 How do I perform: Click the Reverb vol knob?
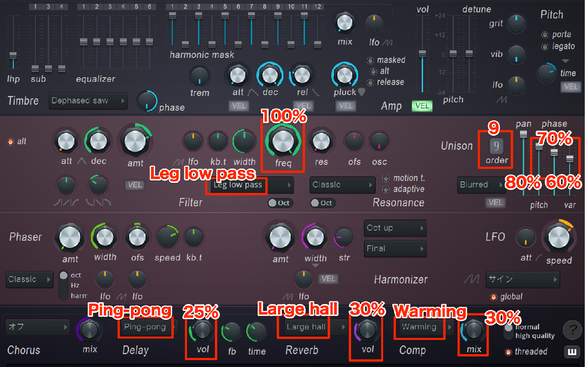click(367, 330)
